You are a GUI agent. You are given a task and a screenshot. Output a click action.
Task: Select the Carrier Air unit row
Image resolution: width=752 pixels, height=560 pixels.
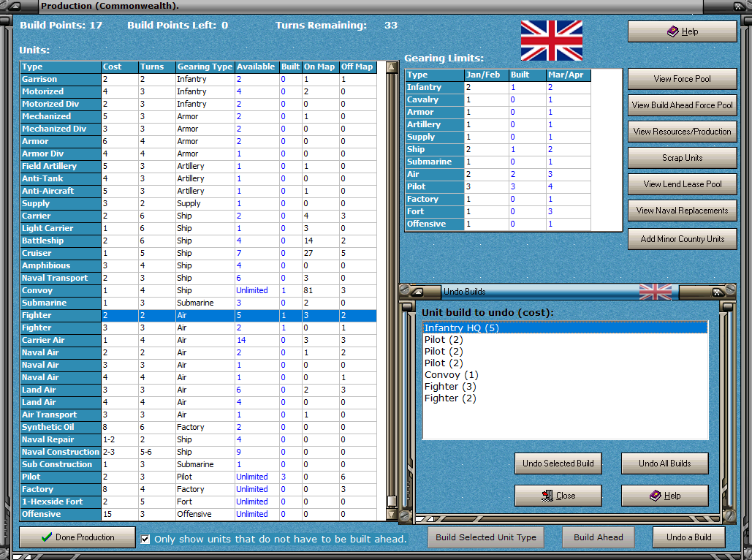point(198,340)
